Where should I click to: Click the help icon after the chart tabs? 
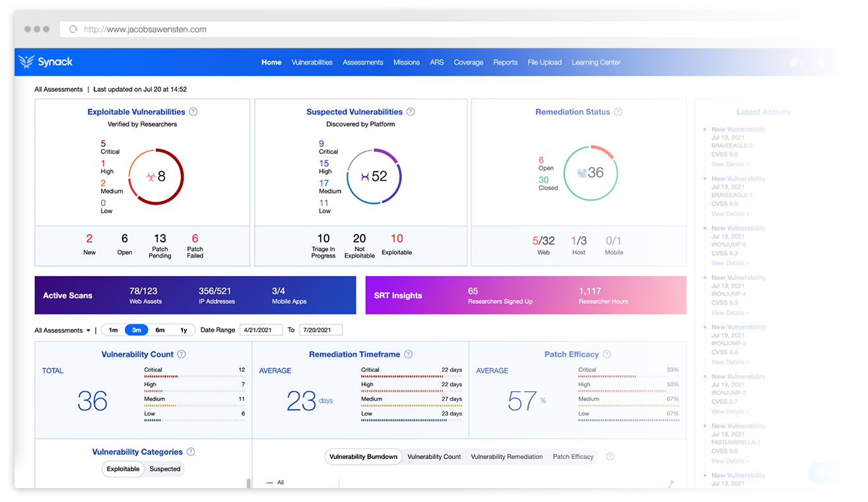click(x=610, y=456)
